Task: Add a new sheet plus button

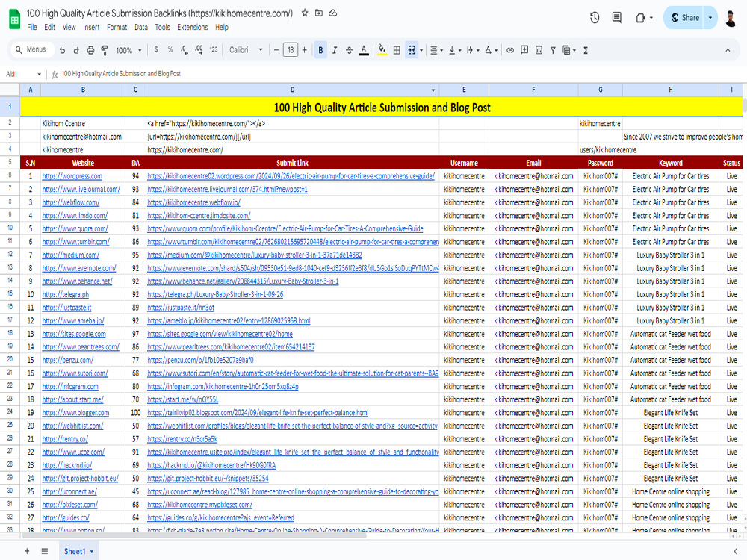Action: coord(27,551)
